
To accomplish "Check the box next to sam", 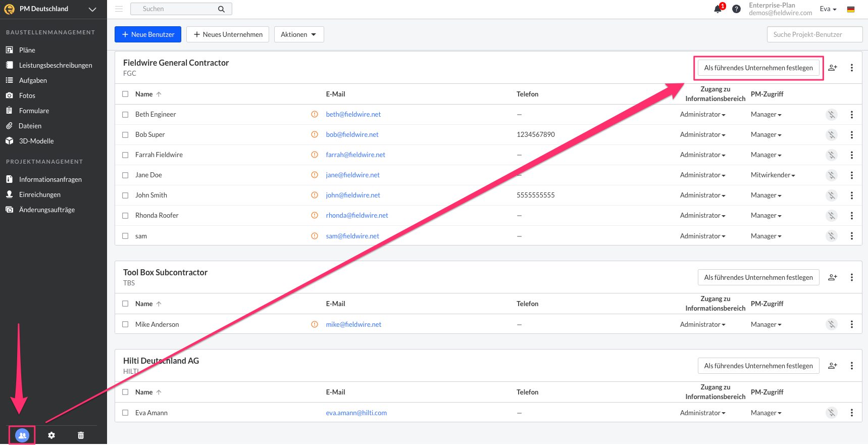I will 125,236.
